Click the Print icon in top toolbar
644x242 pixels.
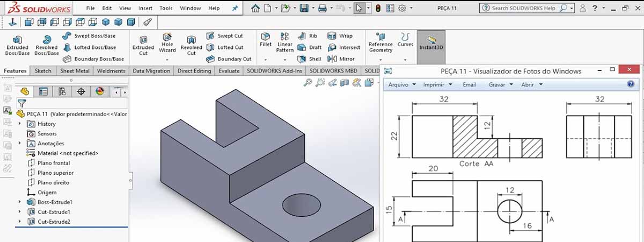(x=322, y=8)
